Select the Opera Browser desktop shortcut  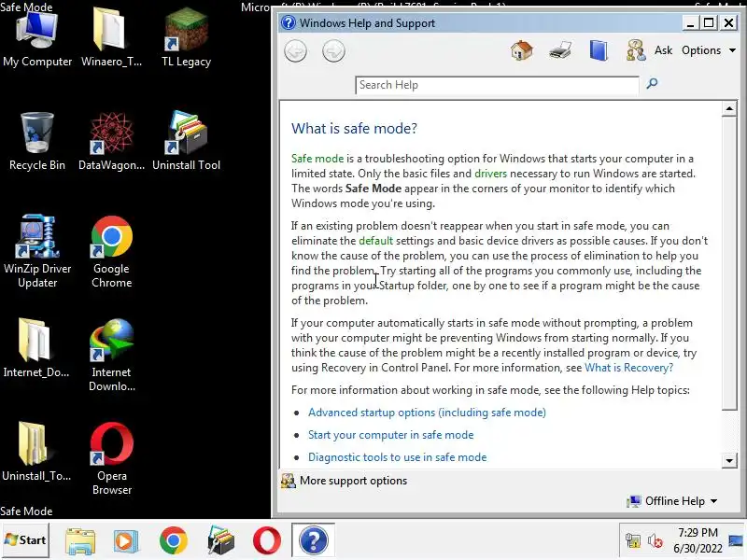click(111, 458)
